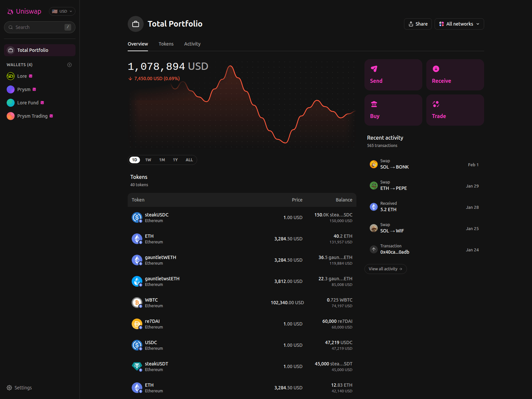The image size is (532, 399).
Task: Select Total Portfolio in the sidebar
Action: [x=40, y=50]
